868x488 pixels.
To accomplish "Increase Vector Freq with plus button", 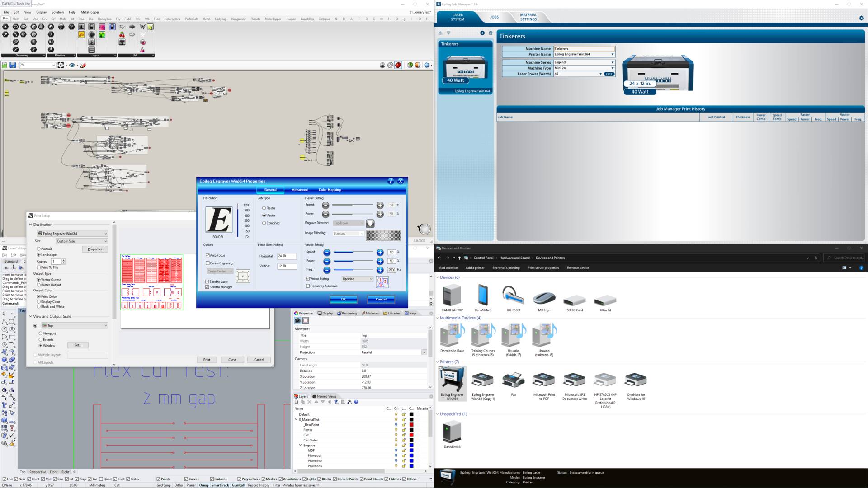I will coord(380,270).
